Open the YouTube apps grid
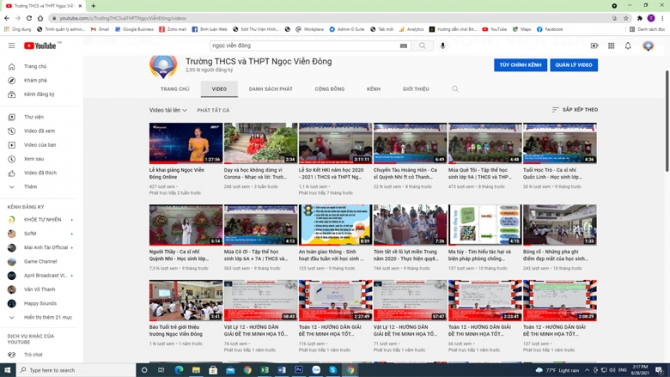670x377 pixels. tap(611, 46)
